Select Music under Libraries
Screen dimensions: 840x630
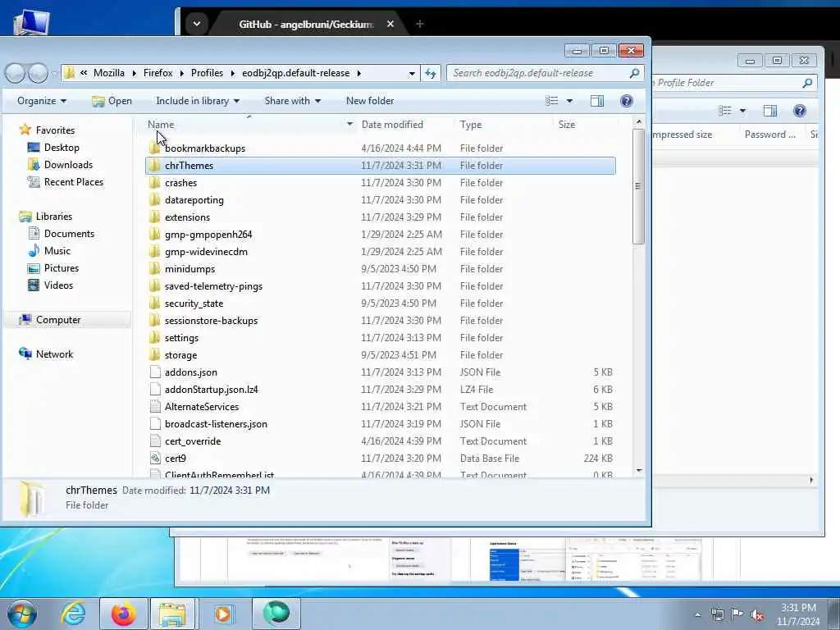[57, 251]
